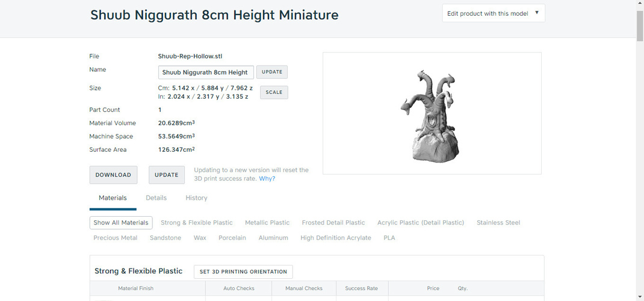644x301 pixels.
Task: Select the Show All Materials filter
Action: (121, 223)
